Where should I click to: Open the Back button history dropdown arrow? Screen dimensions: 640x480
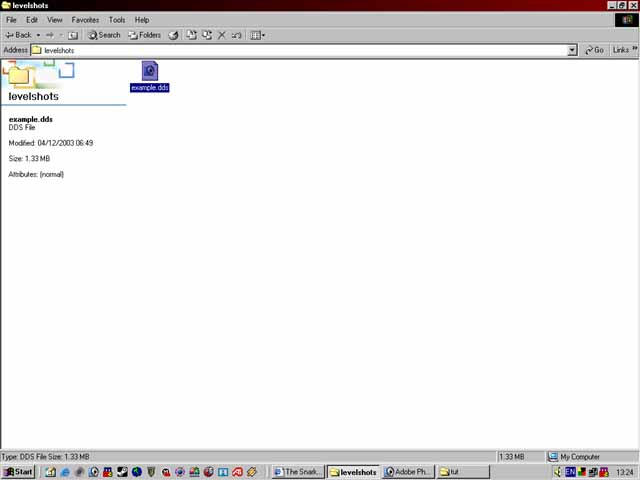[x=38, y=35]
